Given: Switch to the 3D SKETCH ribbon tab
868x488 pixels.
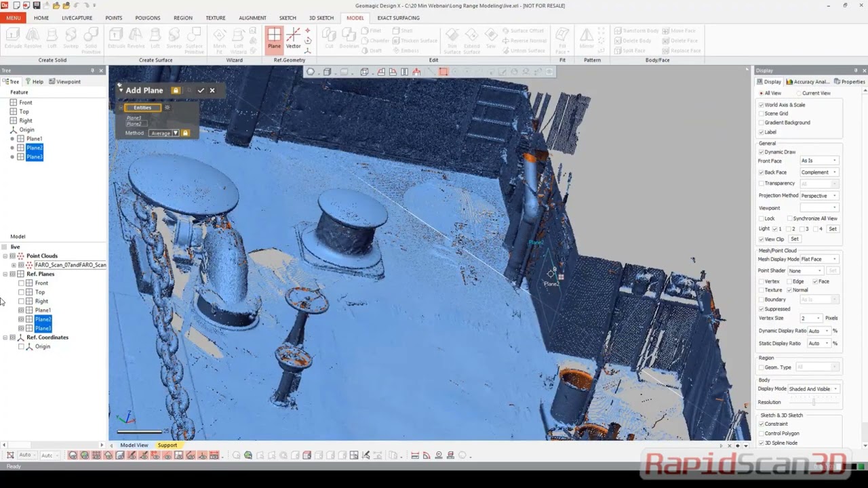Looking at the screenshot, I should click(321, 18).
